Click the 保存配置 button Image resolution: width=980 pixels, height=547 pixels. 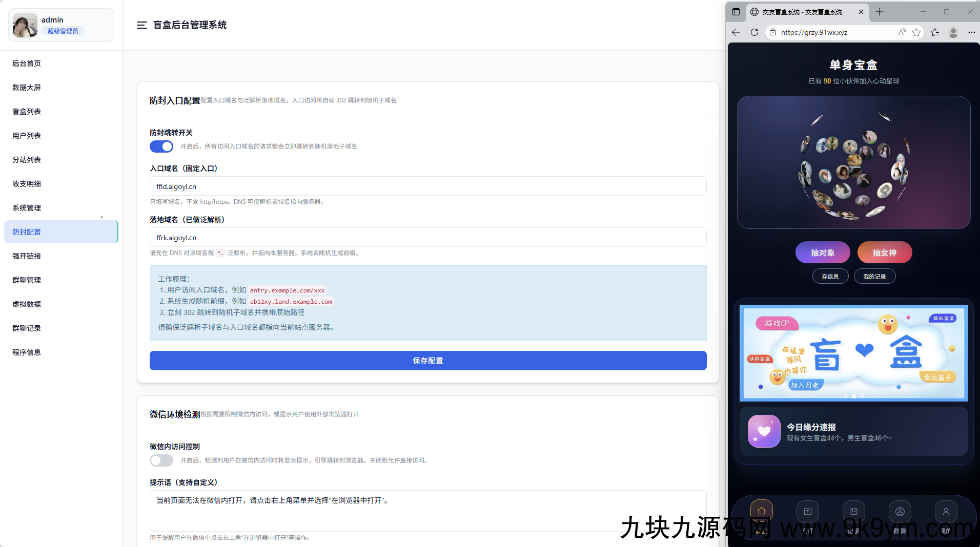point(427,360)
